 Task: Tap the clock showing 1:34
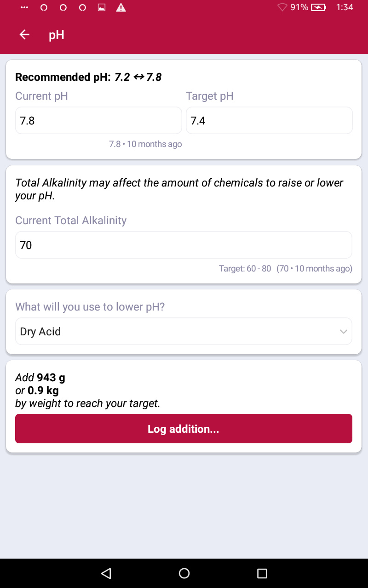click(345, 8)
